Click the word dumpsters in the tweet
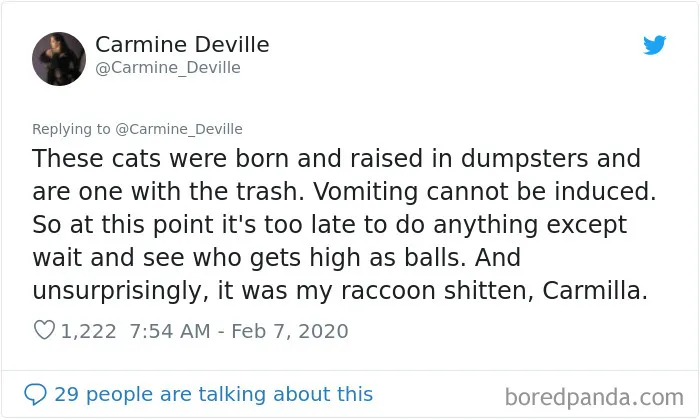The image size is (700, 419). 524,159
